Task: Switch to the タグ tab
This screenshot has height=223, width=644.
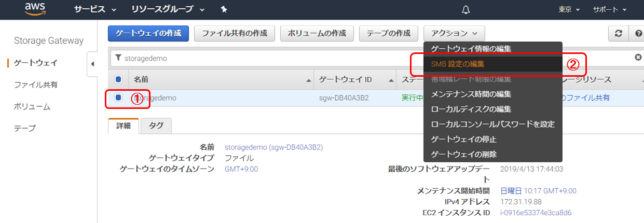Action: point(156,126)
